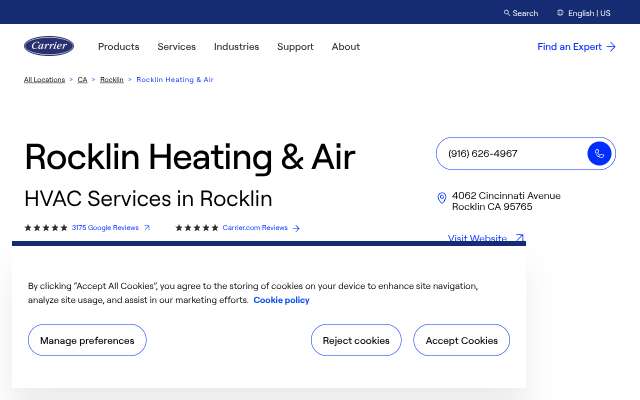Click the phone number (916) 626-4967
Screen dimensions: 640x400
pyautogui.click(x=482, y=153)
